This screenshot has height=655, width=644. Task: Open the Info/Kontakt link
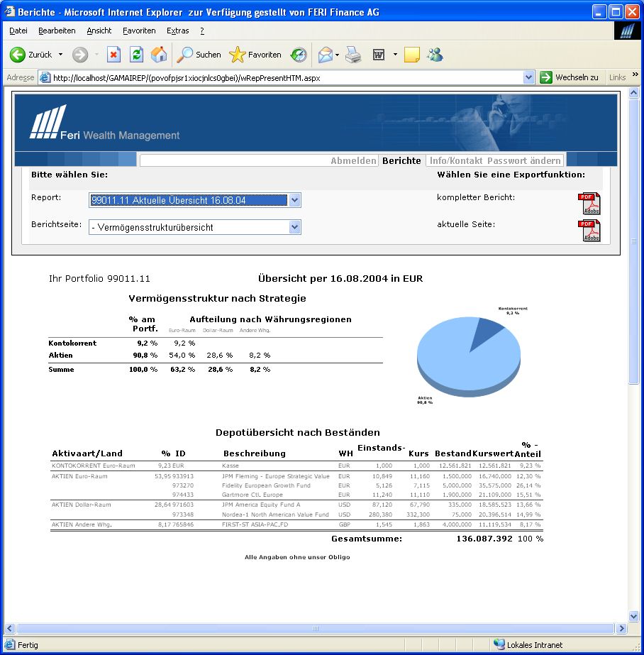[456, 161]
